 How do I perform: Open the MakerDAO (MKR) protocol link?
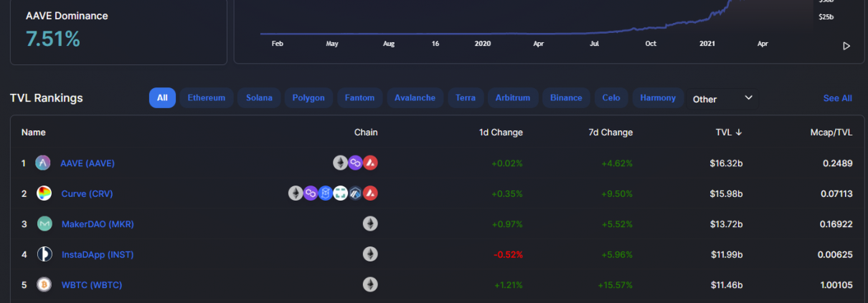(x=98, y=224)
